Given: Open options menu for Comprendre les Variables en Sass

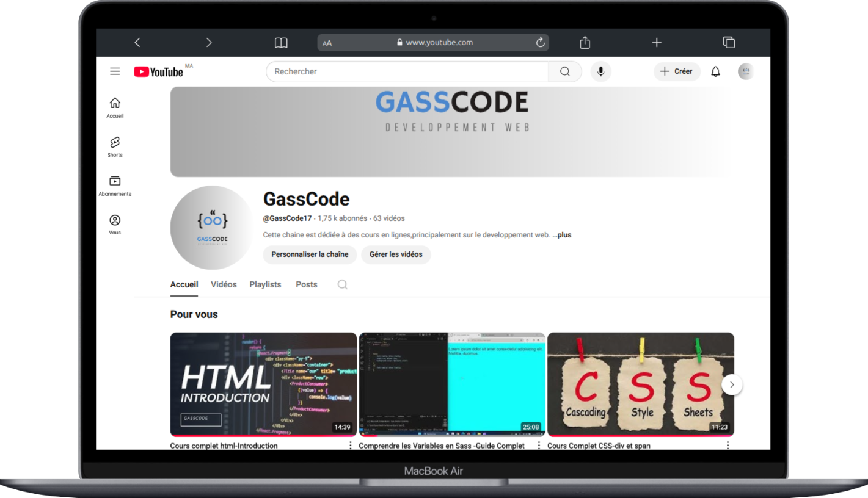Looking at the screenshot, I should point(539,446).
